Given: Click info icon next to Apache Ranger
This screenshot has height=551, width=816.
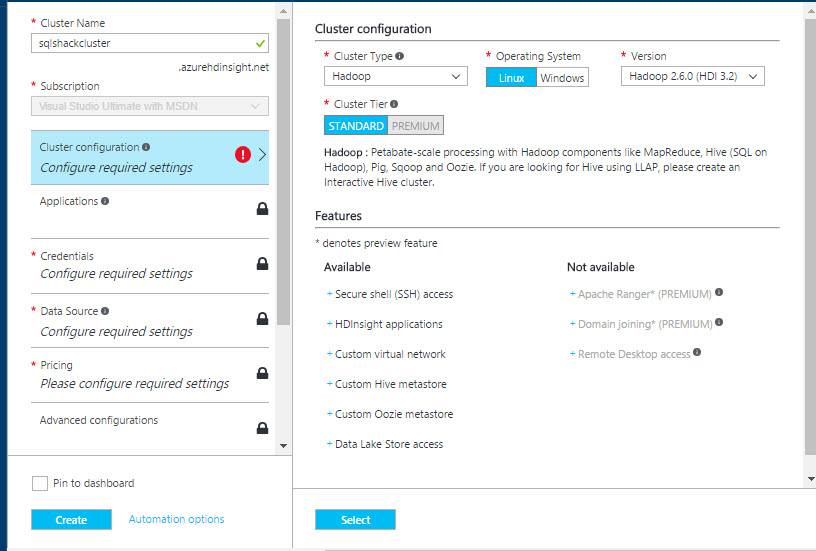Looking at the screenshot, I should tap(719, 293).
